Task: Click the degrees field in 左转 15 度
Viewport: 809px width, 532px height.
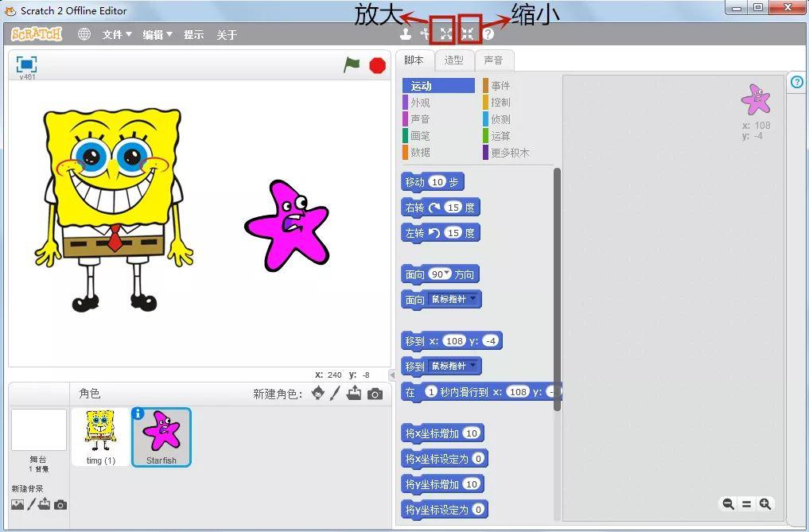Action: click(453, 233)
